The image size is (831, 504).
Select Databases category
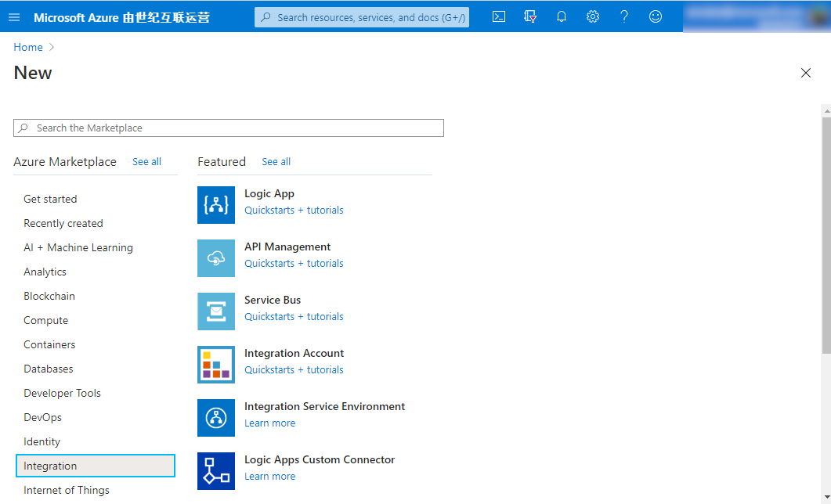[49, 369]
